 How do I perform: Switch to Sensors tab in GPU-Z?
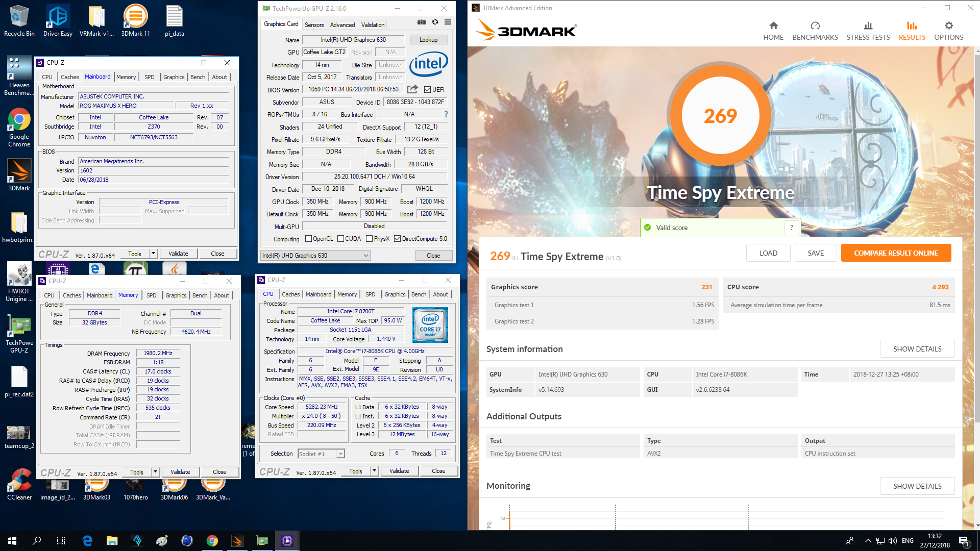(314, 24)
